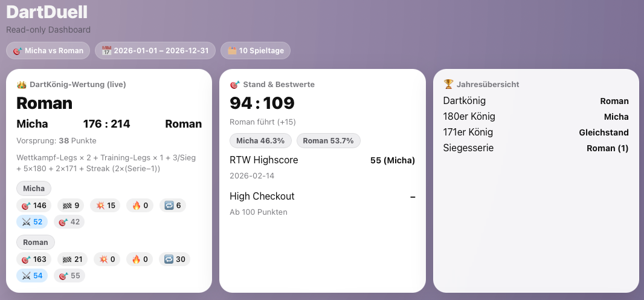Select the Micha vs Roman filter pill
Image resolution: width=644 pixels, height=300 pixels.
click(48, 51)
